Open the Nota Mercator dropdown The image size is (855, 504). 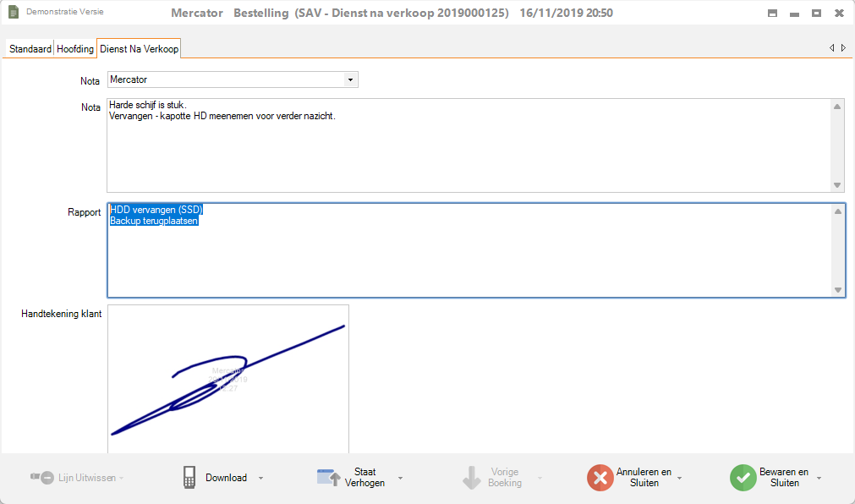(x=350, y=79)
